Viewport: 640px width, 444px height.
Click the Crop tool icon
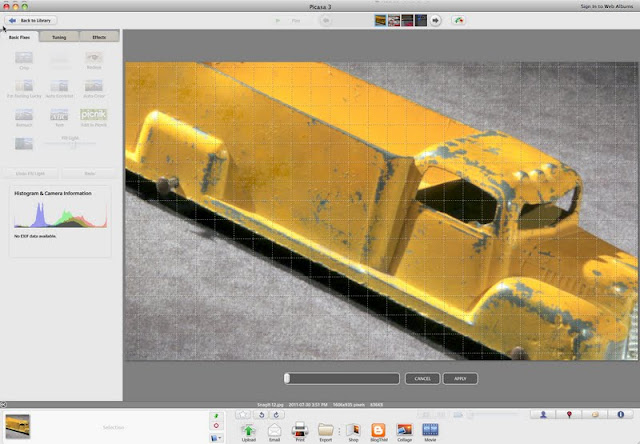coord(24,58)
